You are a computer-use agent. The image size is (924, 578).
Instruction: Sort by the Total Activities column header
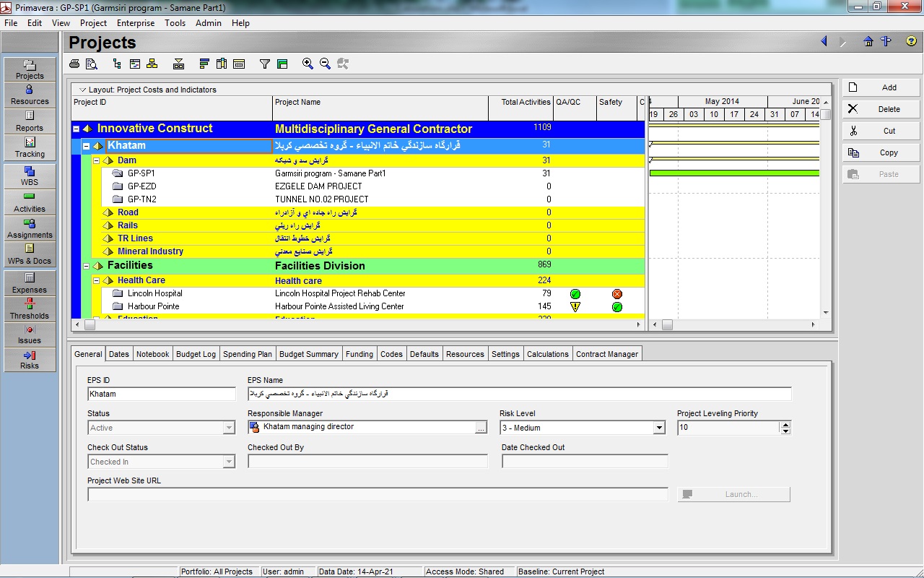pos(521,108)
